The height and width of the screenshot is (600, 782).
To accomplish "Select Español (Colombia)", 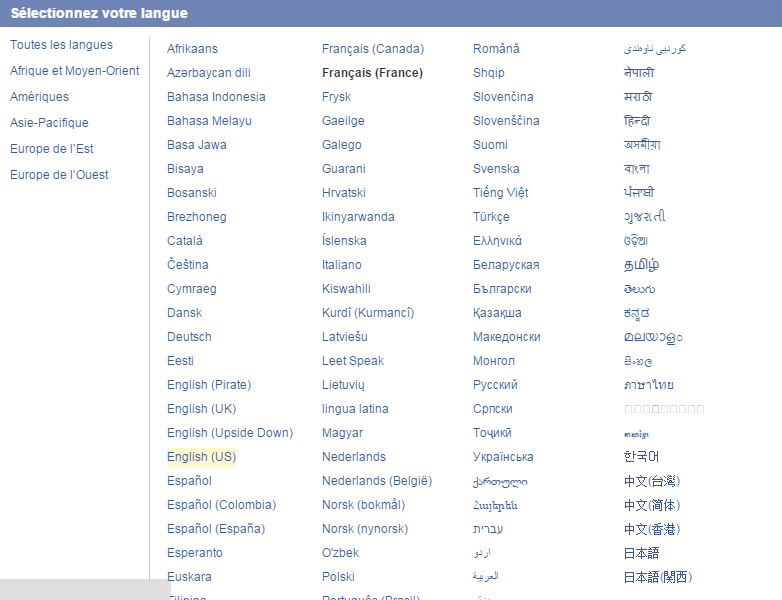I will coord(221,505).
